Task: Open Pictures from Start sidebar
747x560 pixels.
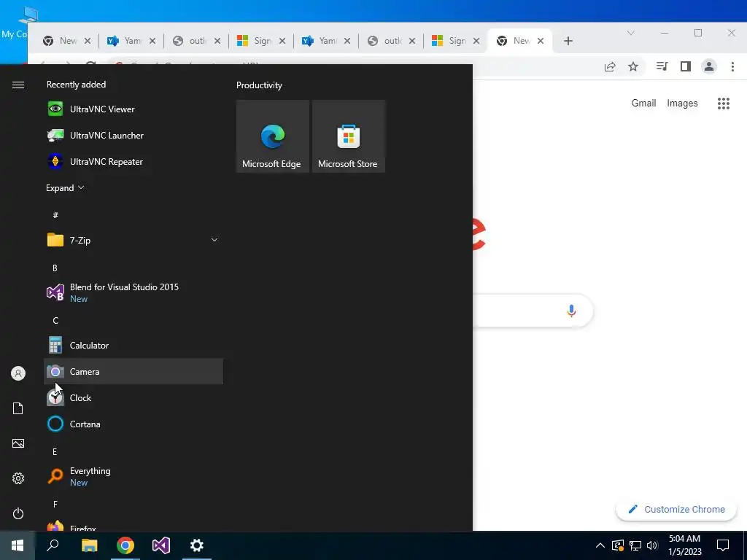Action: pos(18,443)
